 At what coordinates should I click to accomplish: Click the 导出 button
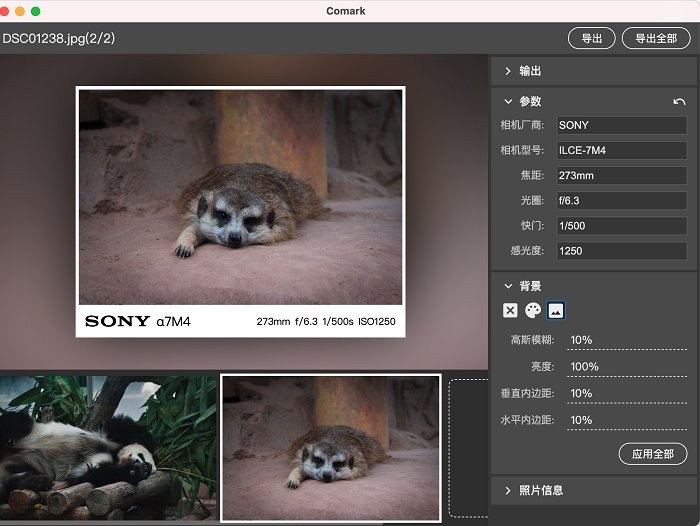(x=592, y=38)
